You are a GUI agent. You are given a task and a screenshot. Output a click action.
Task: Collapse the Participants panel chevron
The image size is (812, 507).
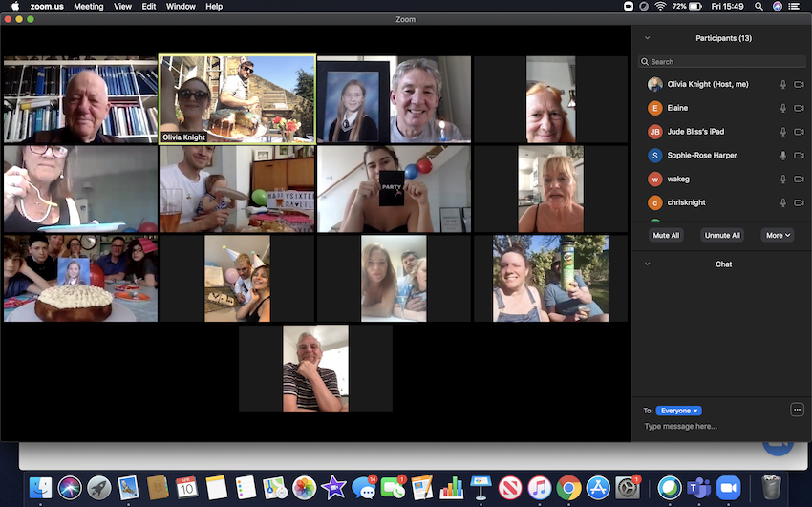point(647,38)
